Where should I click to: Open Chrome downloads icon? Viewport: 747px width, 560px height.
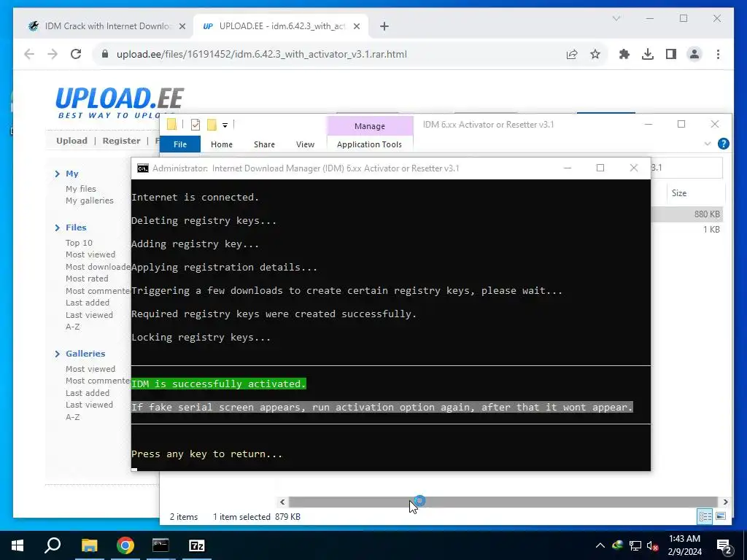[x=648, y=54]
